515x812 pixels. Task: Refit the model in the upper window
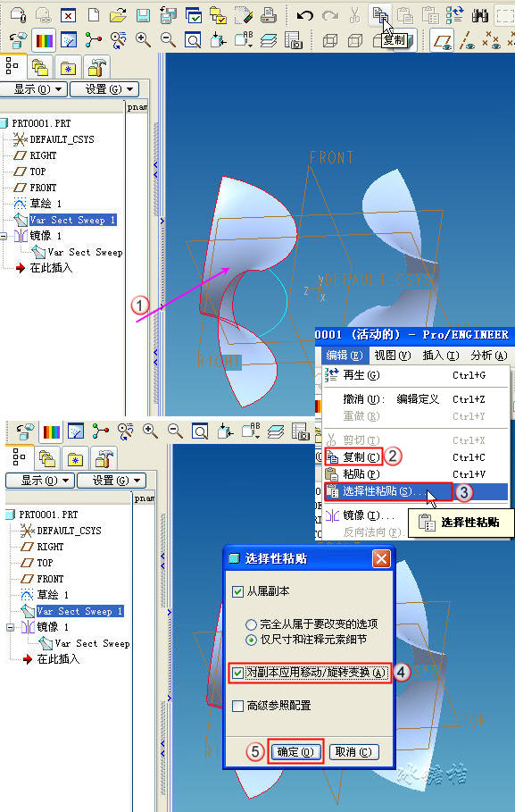tap(193, 40)
